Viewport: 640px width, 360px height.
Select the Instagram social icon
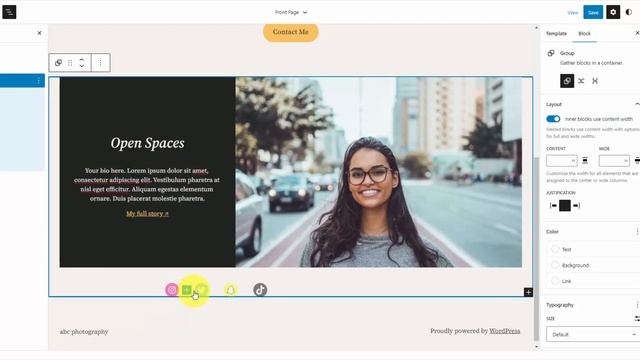pyautogui.click(x=172, y=290)
